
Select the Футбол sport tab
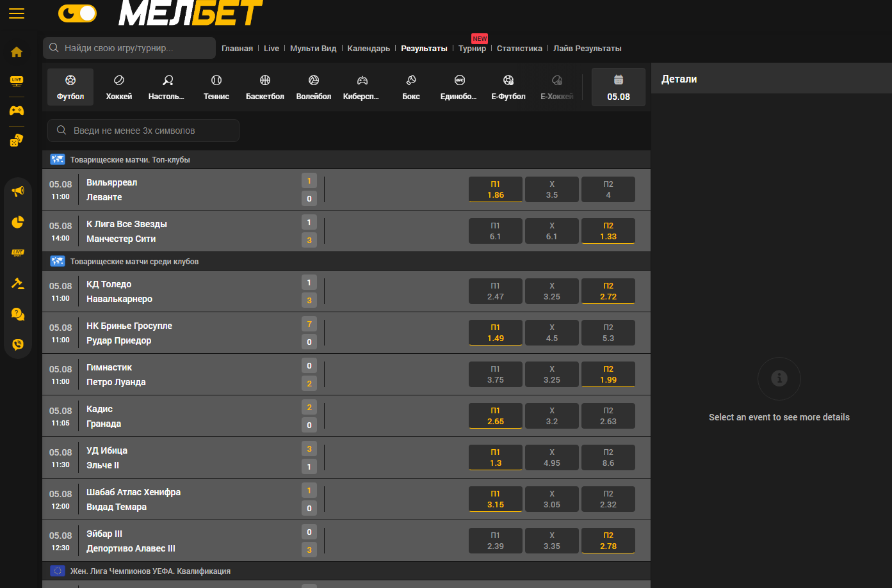click(70, 87)
